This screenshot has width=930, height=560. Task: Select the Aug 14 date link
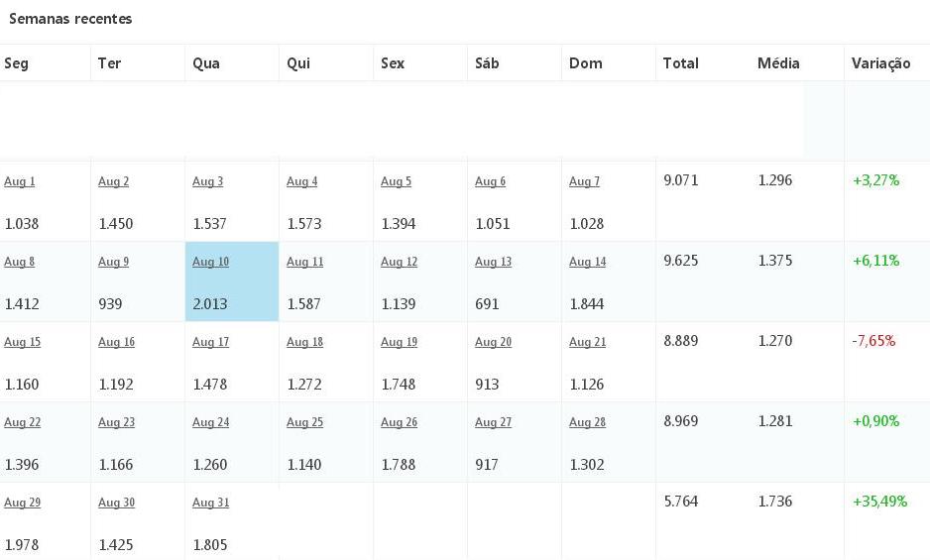(587, 262)
